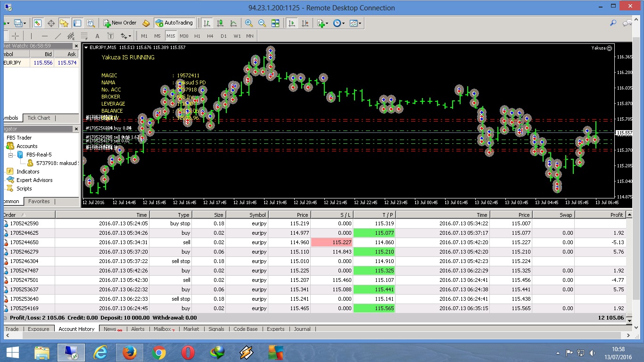Open Firefox from the Windows taskbar
The width and height of the screenshot is (644, 362).
tap(129, 353)
